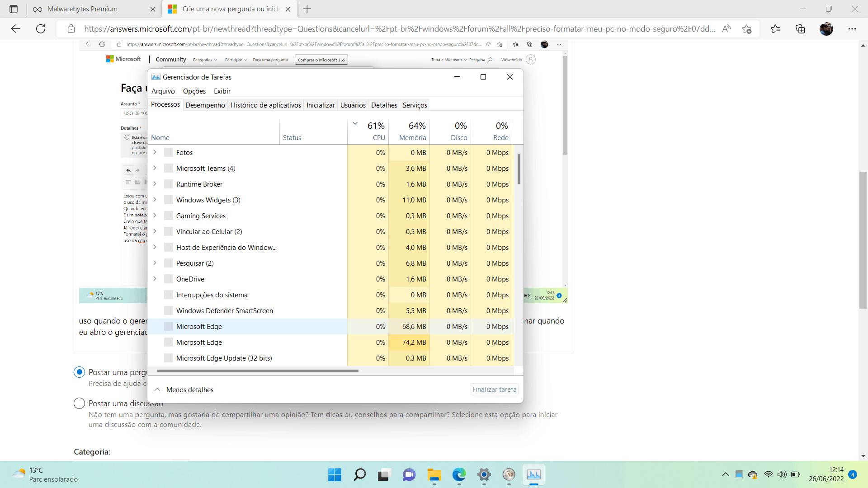Click the Read aloud icon in address bar

tap(726, 29)
